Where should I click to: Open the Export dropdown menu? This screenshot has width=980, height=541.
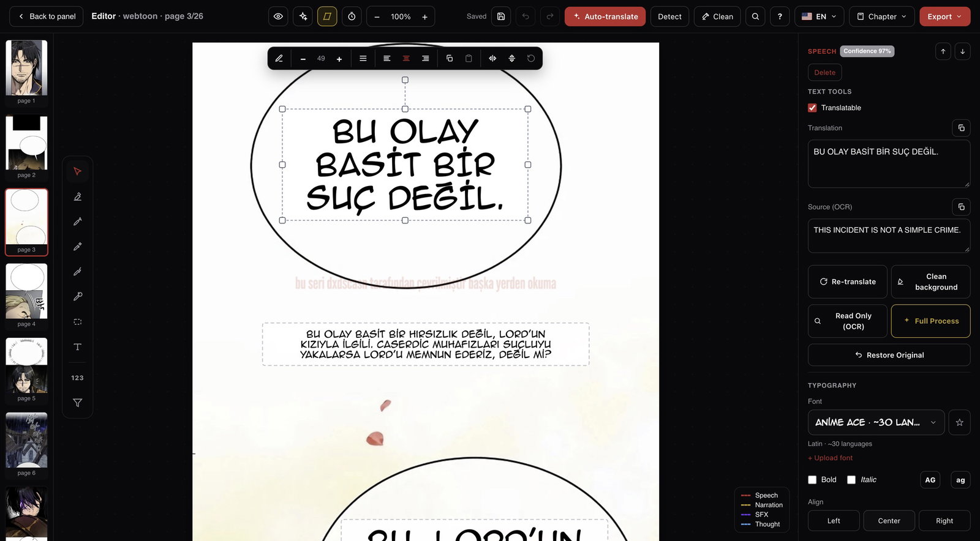(x=944, y=17)
